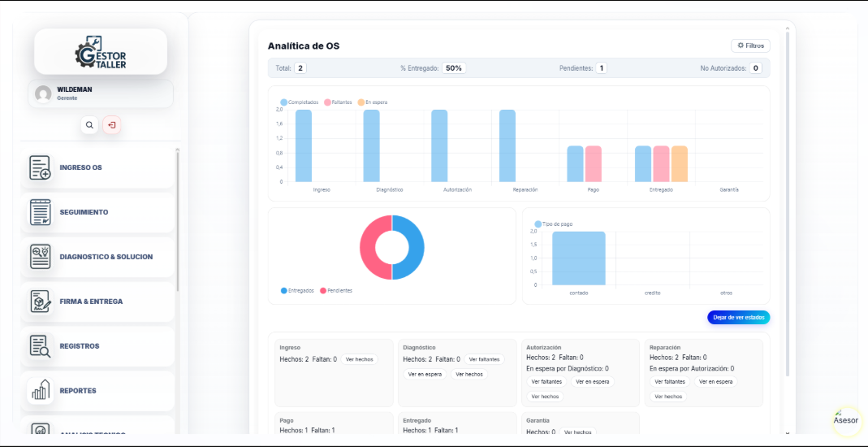Toggle the Pendientes donut legend item
The image size is (868, 447).
pyautogui.click(x=336, y=291)
